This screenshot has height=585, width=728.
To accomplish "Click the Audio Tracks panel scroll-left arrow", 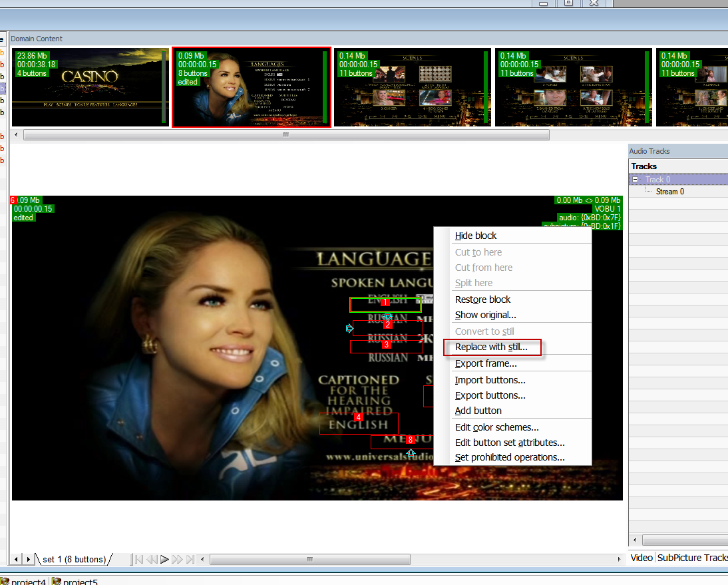I will coord(635,540).
